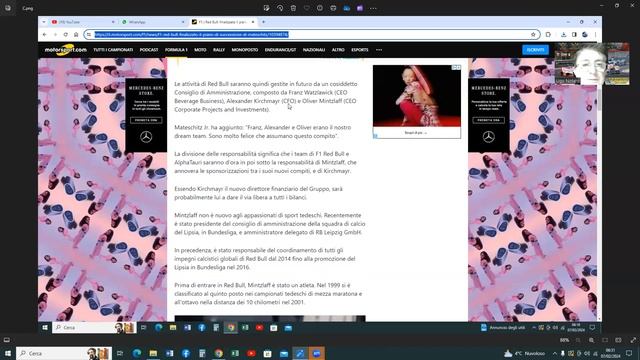Screen dimensions: 640x360
Task: Open the gallery icon at Photos top left
Action: click(8, 8)
